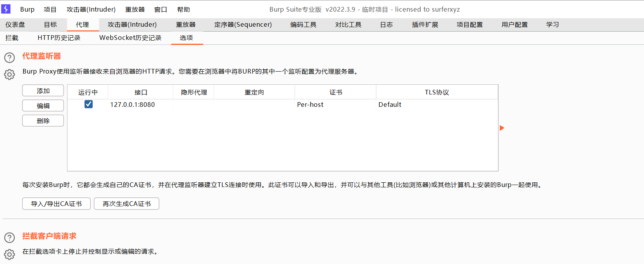Open the Burp menu
The image size is (644, 264).
[x=27, y=9]
